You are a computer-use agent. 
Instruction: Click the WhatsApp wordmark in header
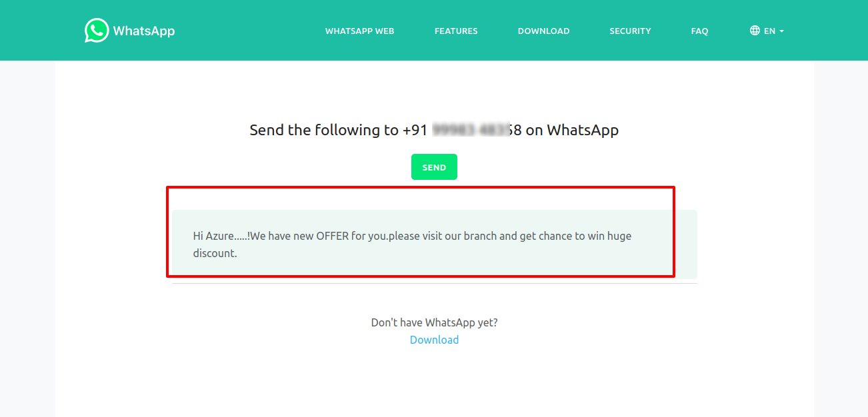(x=144, y=31)
